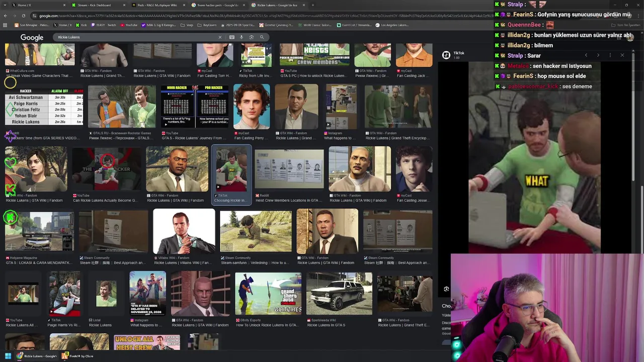
Task: Open TEASY - Twitch bookmark
Action: (104, 25)
